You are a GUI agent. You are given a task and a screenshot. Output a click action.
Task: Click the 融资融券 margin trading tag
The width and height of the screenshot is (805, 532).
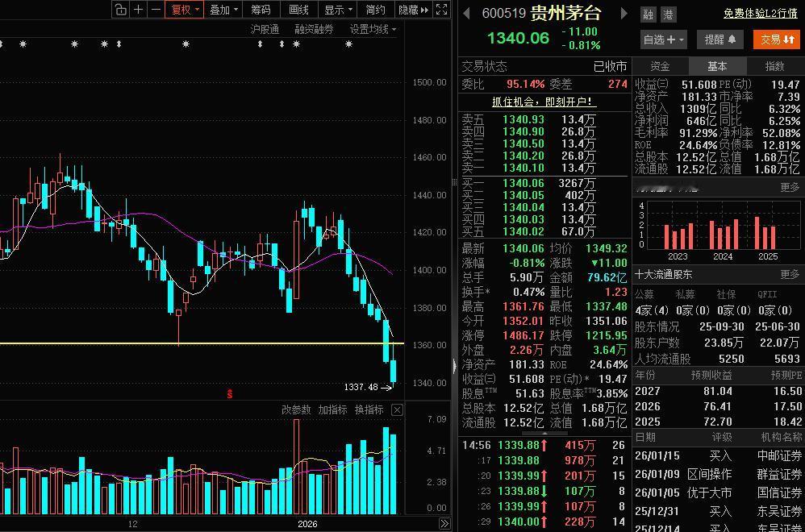(x=314, y=29)
